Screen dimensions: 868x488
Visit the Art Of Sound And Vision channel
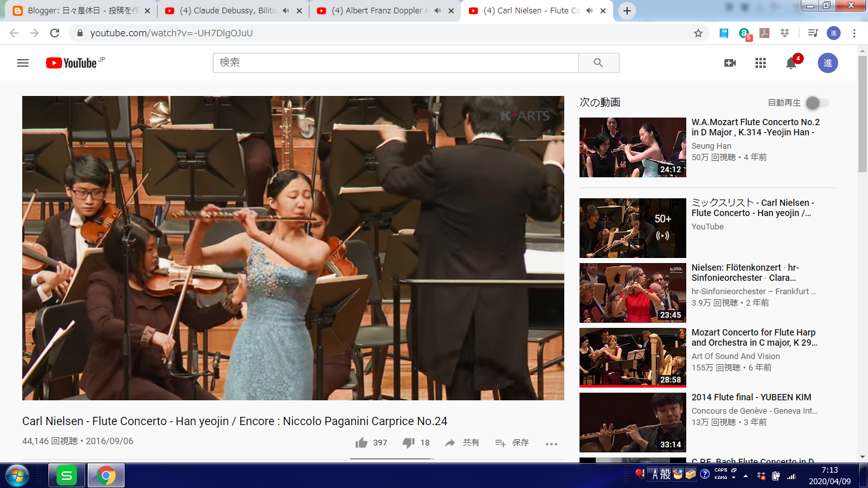[x=736, y=356]
